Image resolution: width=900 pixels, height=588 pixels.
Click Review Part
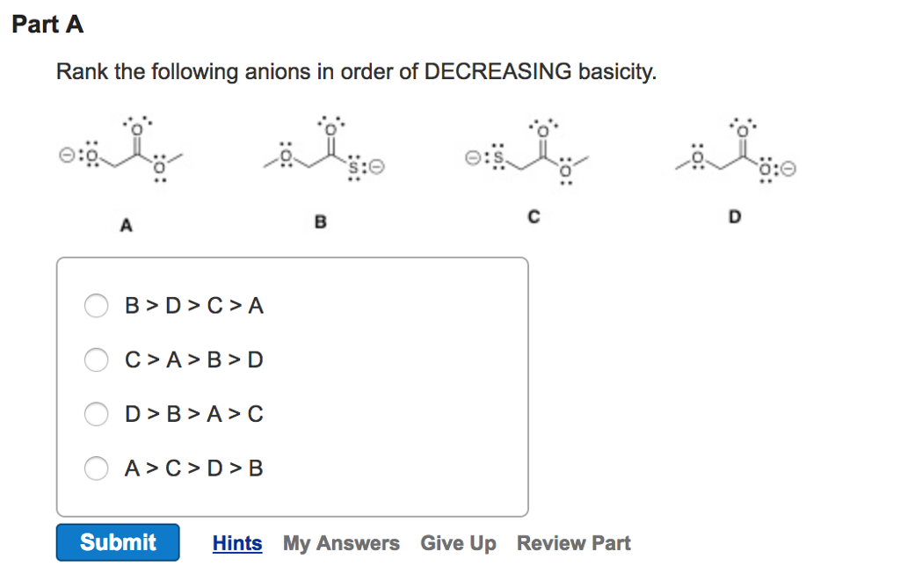pos(573,542)
